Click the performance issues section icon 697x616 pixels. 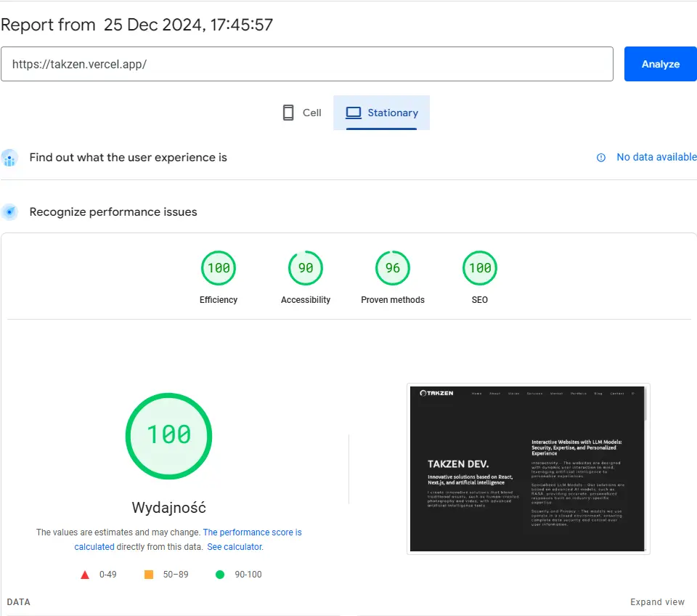click(x=9, y=212)
